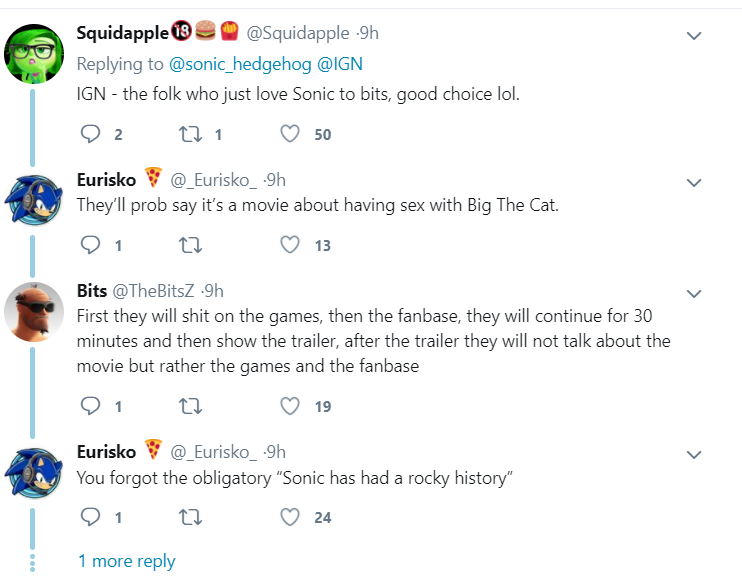Like Bits' tweet with 19 likes
Screen dimensions: 742x587
tap(290, 406)
